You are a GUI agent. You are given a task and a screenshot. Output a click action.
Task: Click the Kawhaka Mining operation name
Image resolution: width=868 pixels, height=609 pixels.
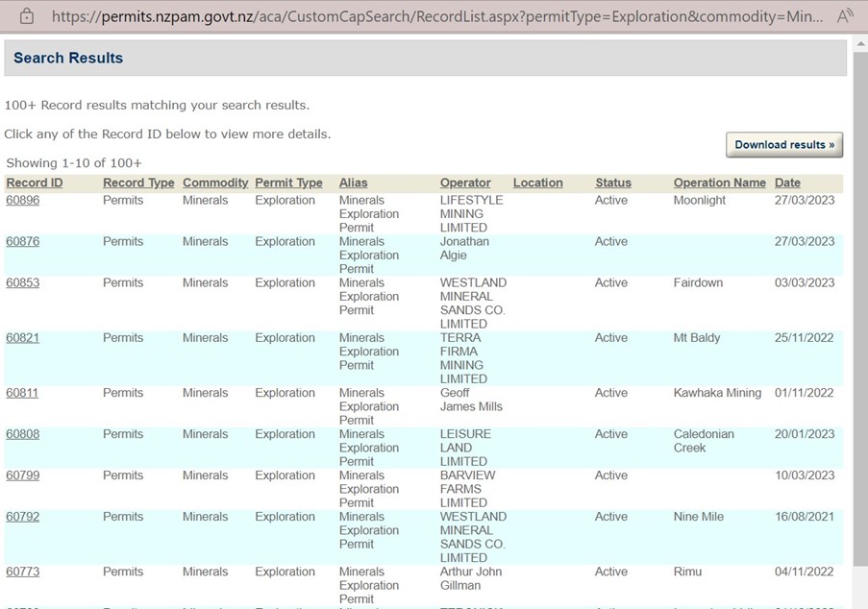click(717, 393)
